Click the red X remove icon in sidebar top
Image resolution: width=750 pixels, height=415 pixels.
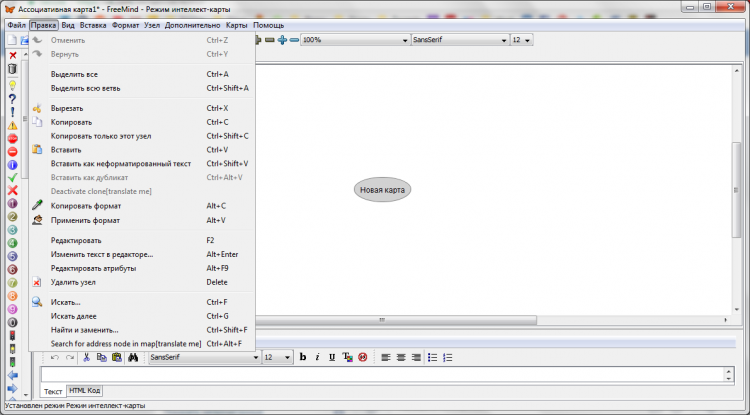(13, 56)
